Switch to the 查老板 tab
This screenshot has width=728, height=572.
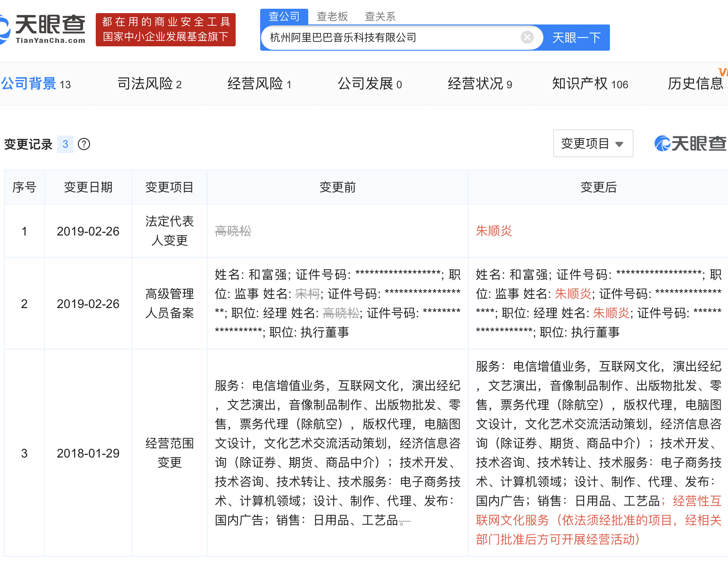(x=332, y=16)
